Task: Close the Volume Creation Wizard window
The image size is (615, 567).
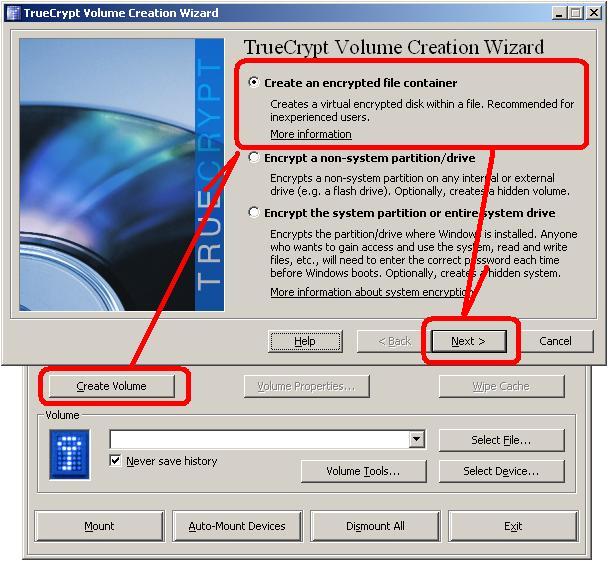Action: [594, 13]
